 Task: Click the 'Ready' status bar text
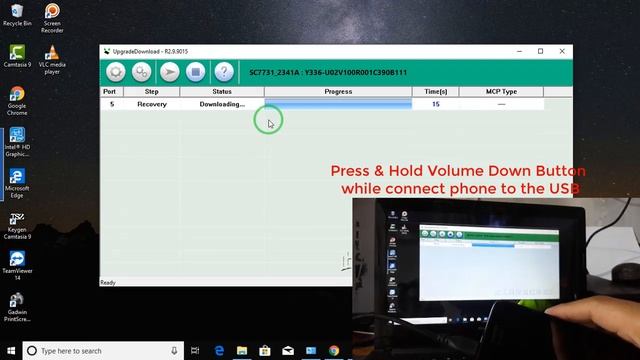pyautogui.click(x=108, y=282)
